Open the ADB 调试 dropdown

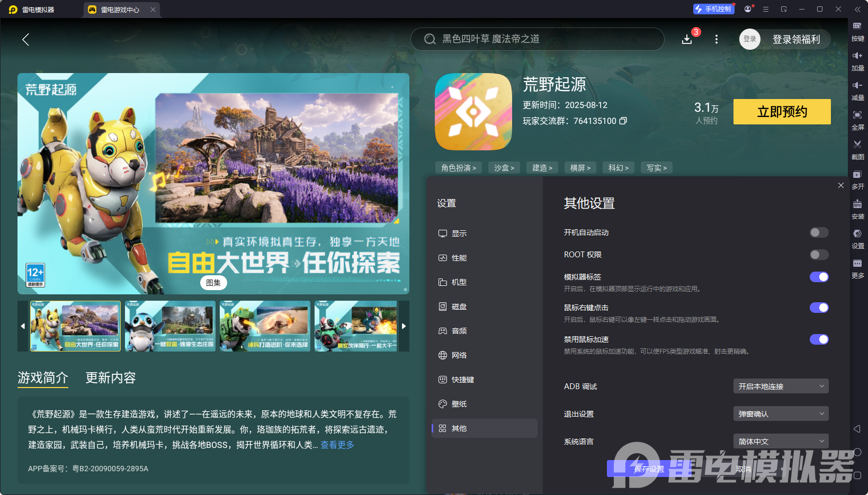tap(781, 386)
